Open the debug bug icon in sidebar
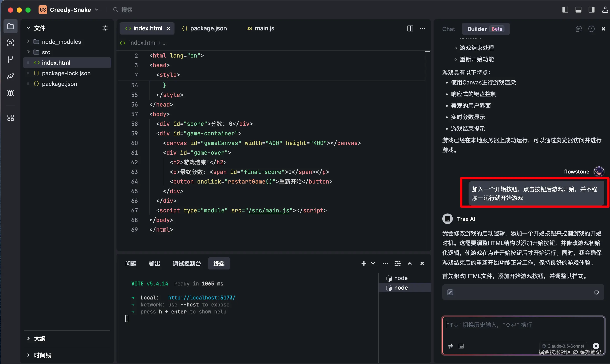This screenshot has height=364, width=610. coord(10,93)
